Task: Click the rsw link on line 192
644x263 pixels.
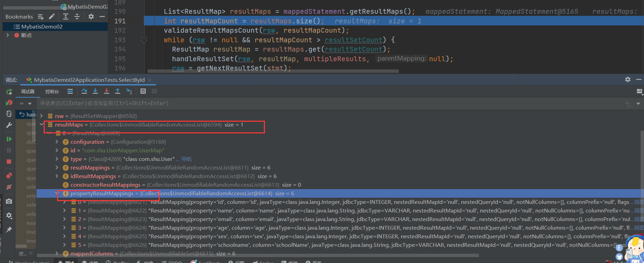Action: (269, 31)
